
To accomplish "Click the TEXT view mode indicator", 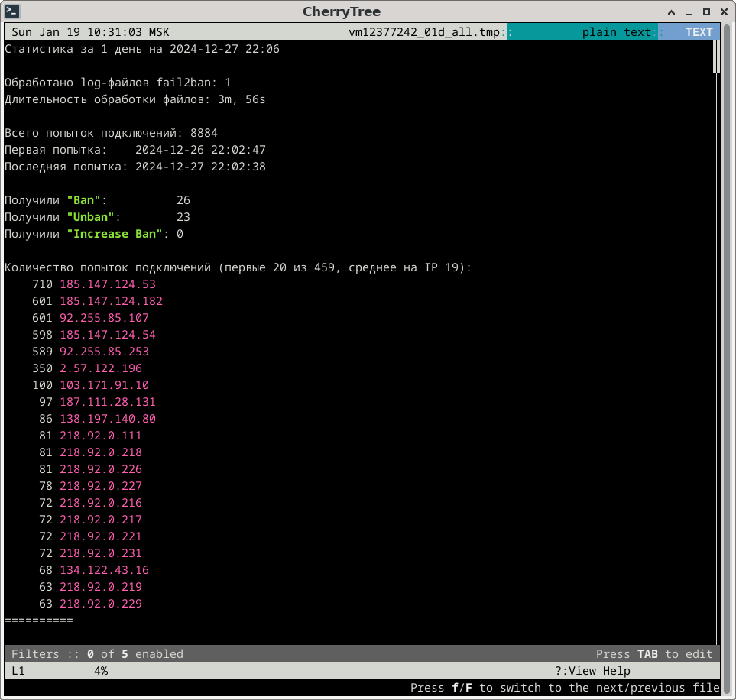I will 699,32.
